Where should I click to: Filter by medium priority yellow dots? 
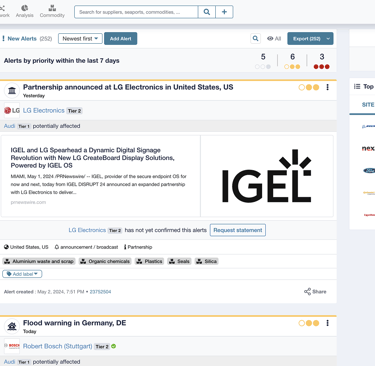pos(292,67)
